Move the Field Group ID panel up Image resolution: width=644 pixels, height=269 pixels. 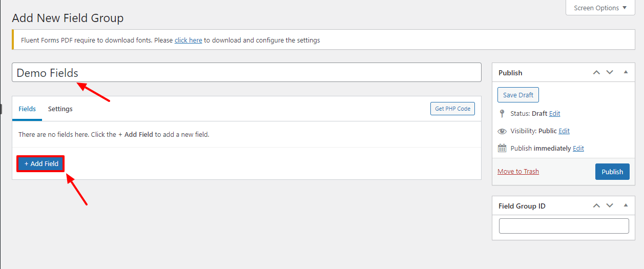coord(596,206)
